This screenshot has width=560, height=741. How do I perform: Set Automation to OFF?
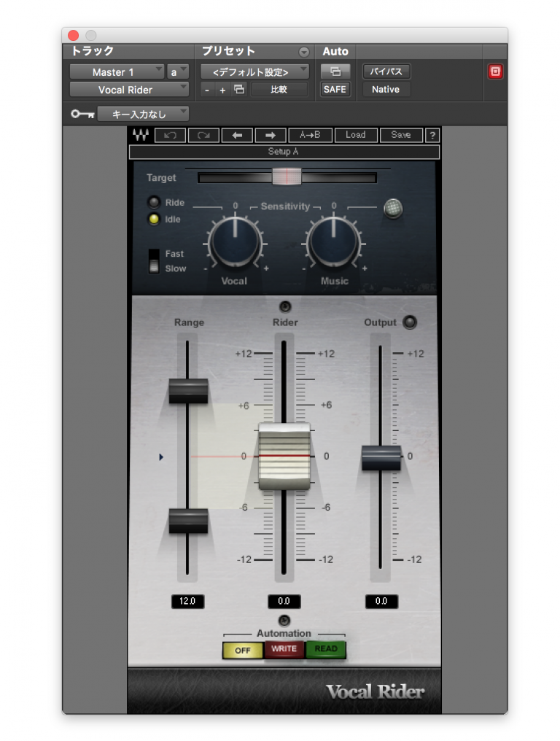click(x=242, y=651)
